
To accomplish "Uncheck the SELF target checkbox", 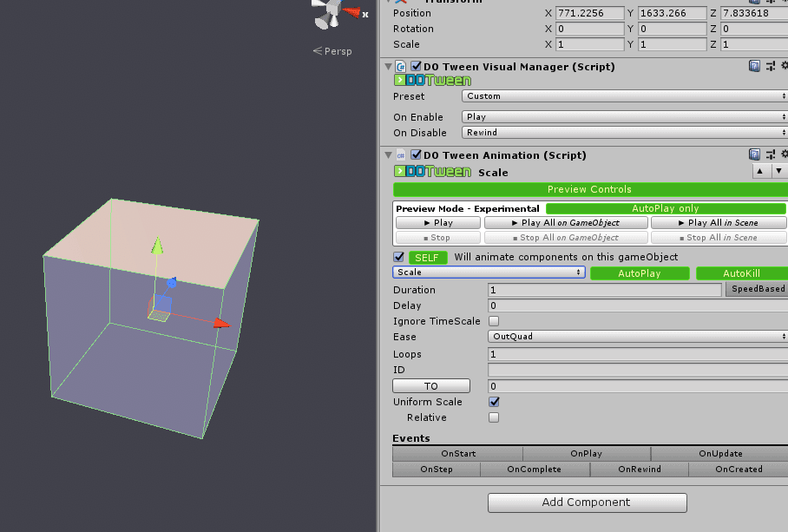I will pos(399,257).
